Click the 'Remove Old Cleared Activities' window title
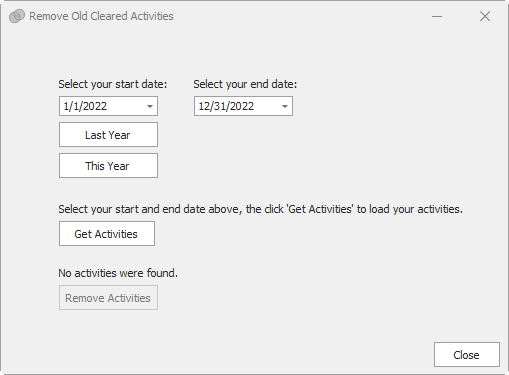509x375 pixels. click(x=101, y=16)
